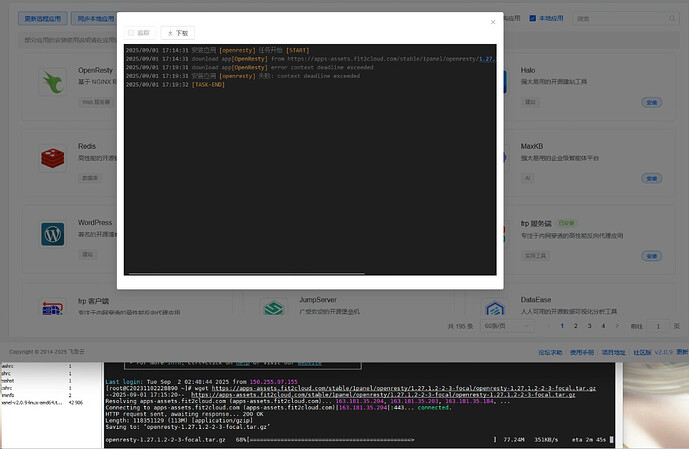
Task: Open the third link in the footer row
Action: pos(613,352)
